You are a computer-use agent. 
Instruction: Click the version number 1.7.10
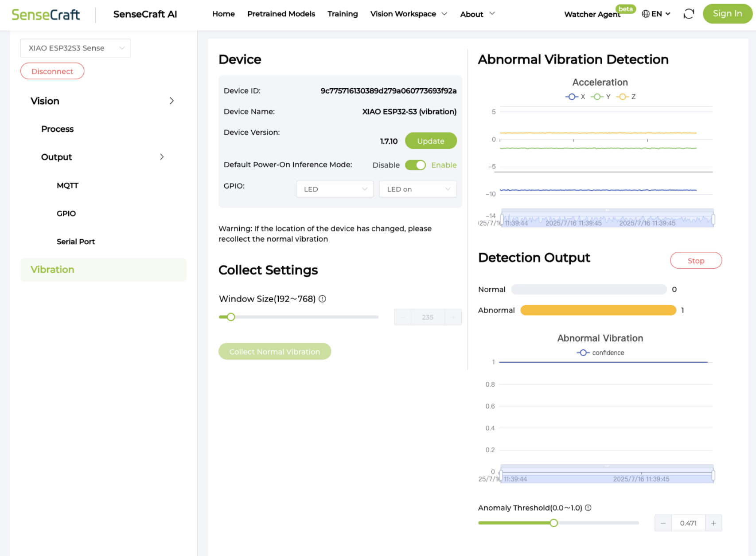pos(389,141)
